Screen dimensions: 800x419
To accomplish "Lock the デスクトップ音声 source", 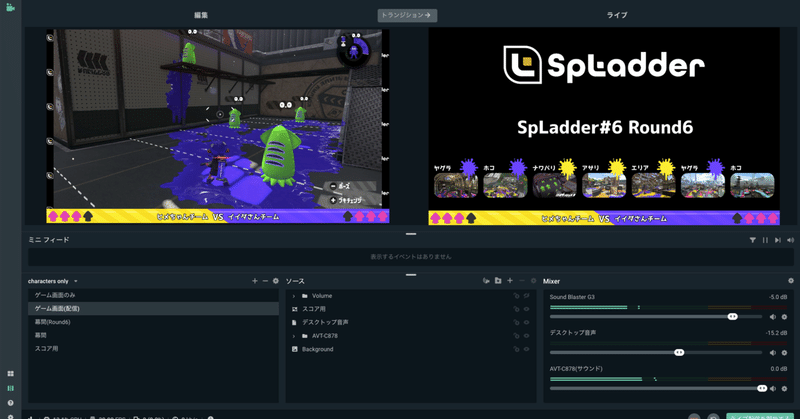I will (516, 322).
